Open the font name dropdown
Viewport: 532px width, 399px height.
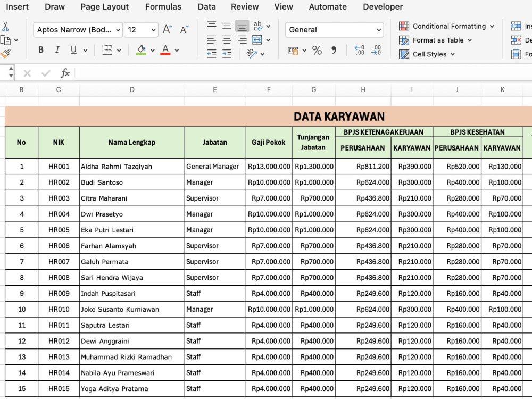click(x=118, y=30)
